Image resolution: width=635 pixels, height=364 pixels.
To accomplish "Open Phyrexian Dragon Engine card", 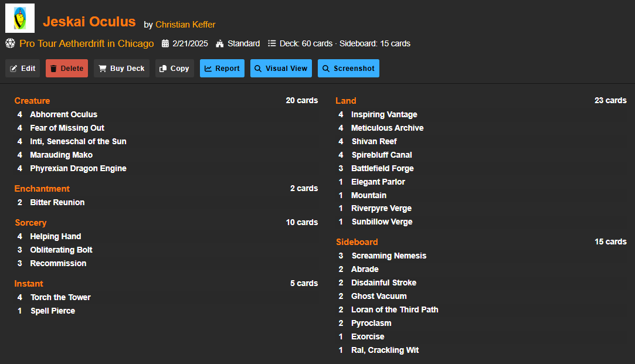I will click(78, 168).
